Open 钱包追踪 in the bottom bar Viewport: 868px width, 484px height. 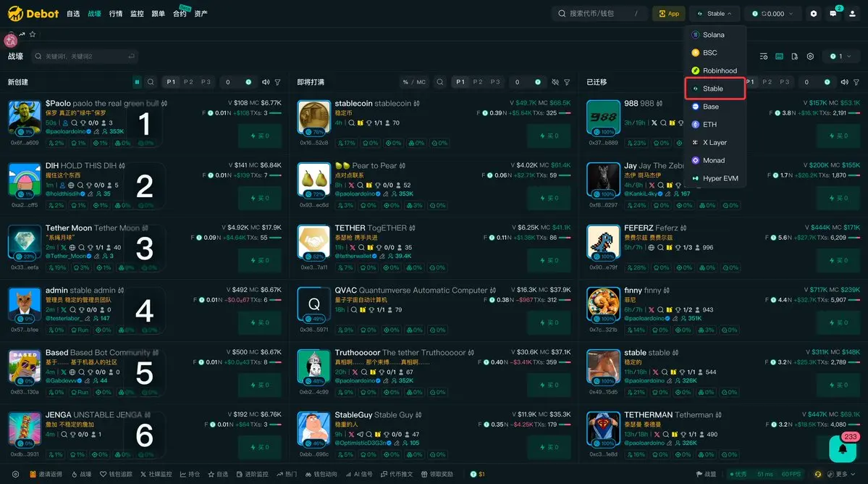(x=117, y=474)
